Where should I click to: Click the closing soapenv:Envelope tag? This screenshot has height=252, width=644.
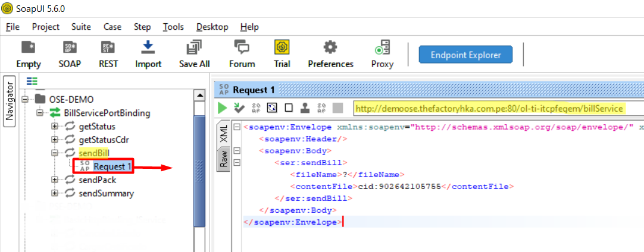click(292, 222)
